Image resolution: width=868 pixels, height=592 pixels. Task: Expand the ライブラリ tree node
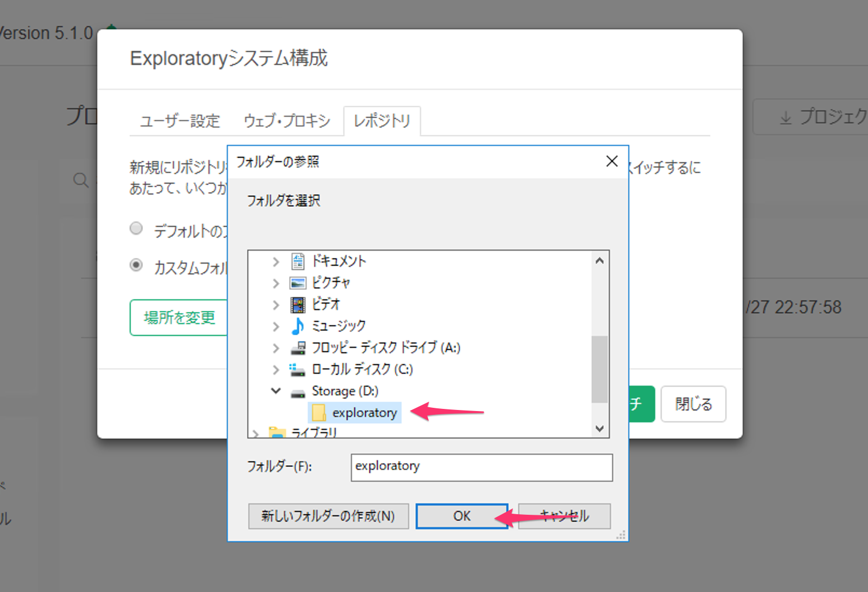[256, 433]
